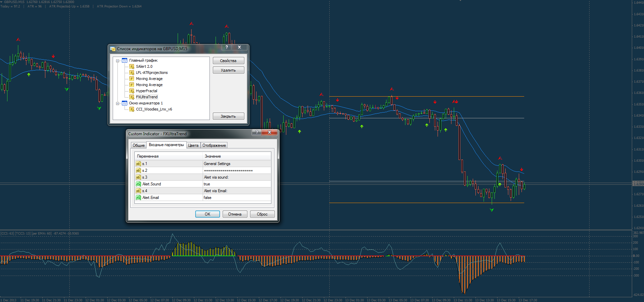Click the boolean icon for Alert.Sound
This screenshot has height=302, width=644.
click(x=138, y=184)
